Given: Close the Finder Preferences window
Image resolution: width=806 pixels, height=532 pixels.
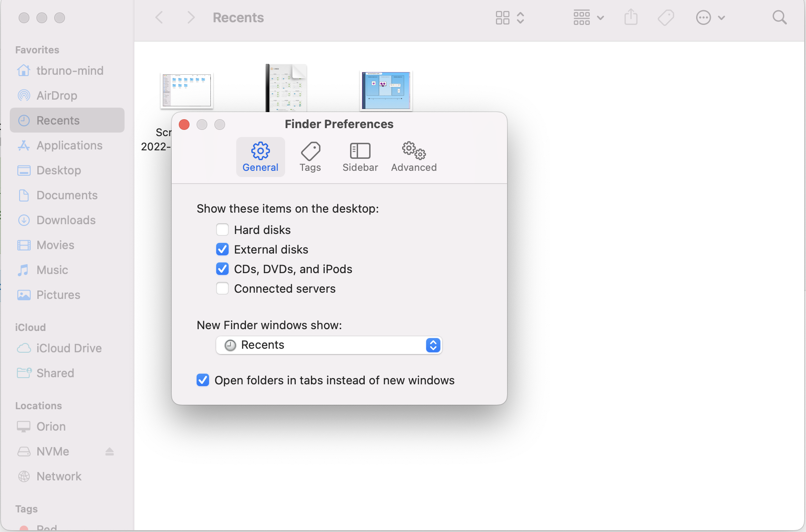Looking at the screenshot, I should coord(184,125).
